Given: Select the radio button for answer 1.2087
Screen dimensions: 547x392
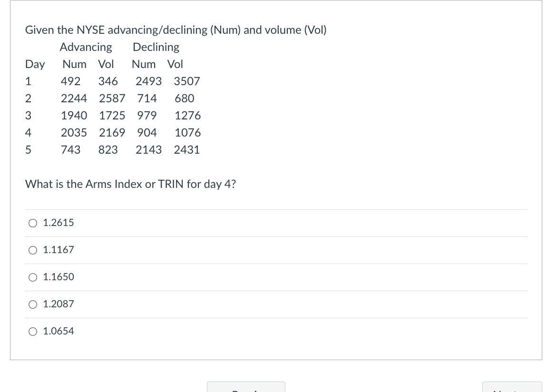Looking at the screenshot, I should click(32, 304).
